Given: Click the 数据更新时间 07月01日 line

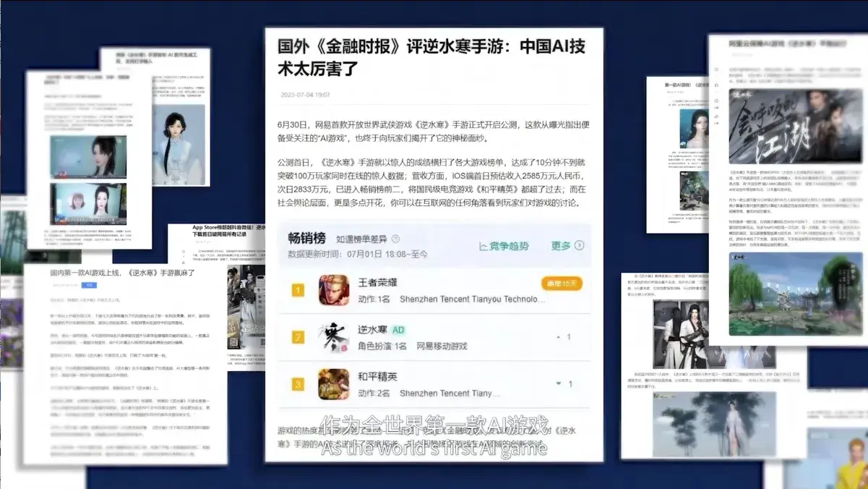Looking at the screenshot, I should pyautogui.click(x=358, y=254).
